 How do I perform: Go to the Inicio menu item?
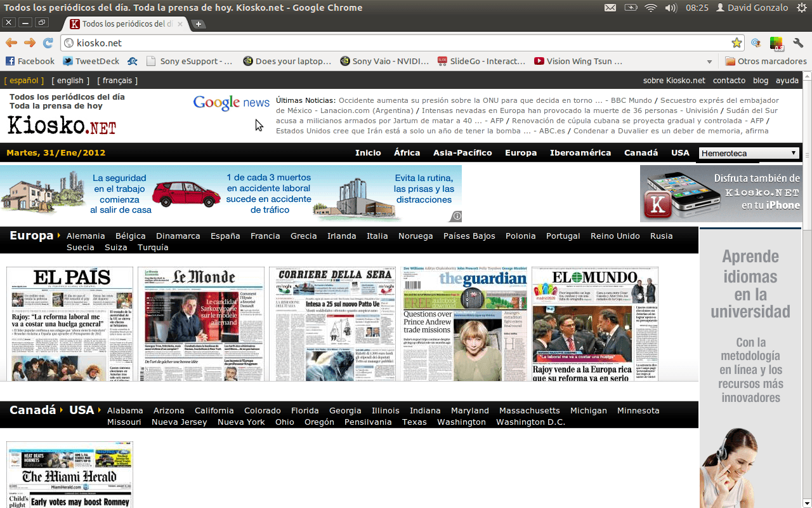coord(368,153)
